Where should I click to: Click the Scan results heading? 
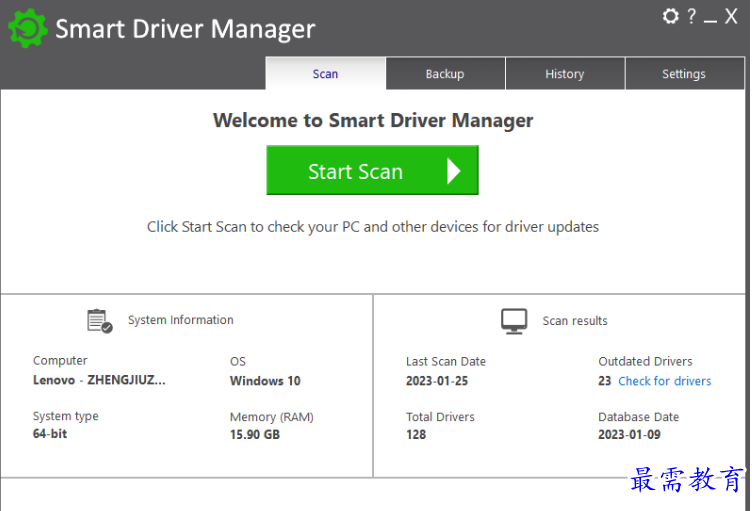point(575,321)
